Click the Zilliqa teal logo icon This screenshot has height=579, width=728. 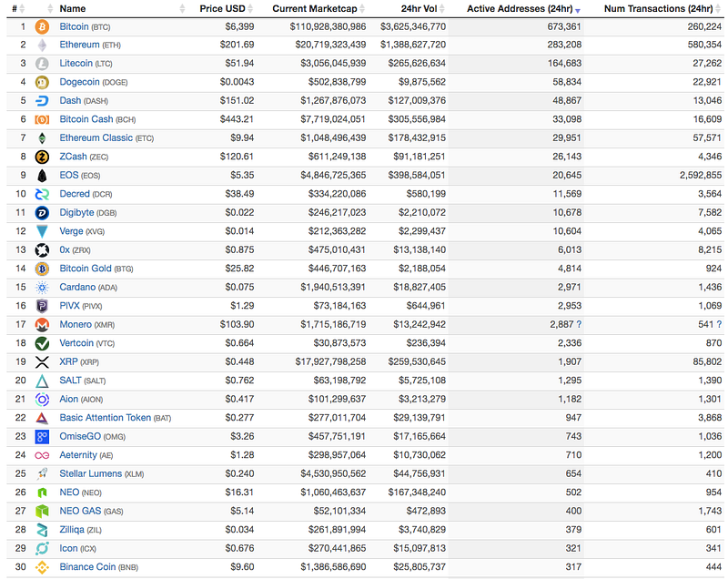point(42,530)
